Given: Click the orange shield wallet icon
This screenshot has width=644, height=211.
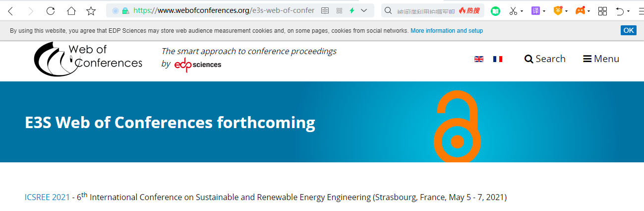Looking at the screenshot, I should click(x=558, y=10).
